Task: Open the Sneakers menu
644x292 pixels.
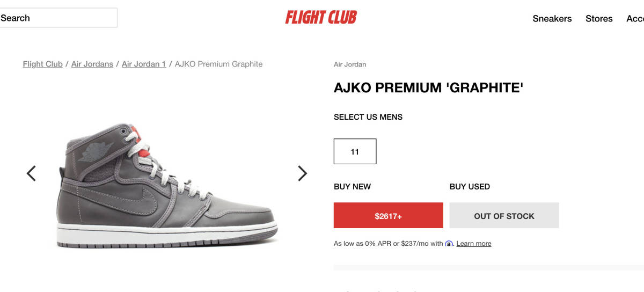Action: coord(552,19)
